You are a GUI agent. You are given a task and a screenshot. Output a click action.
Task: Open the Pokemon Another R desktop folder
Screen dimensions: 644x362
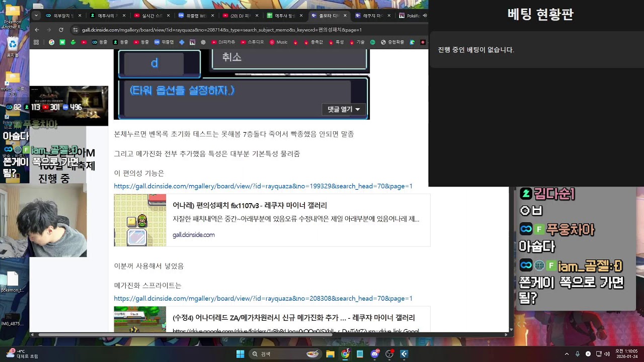tap(12, 16)
